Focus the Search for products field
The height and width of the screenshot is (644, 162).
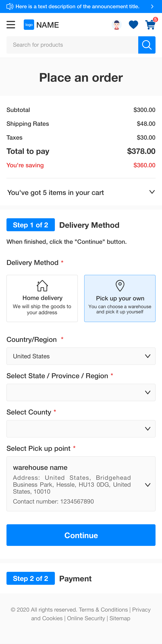click(72, 45)
